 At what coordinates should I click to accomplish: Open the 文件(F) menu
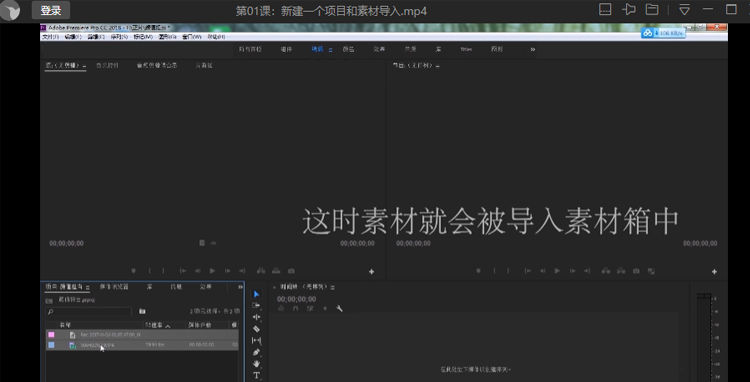point(50,37)
